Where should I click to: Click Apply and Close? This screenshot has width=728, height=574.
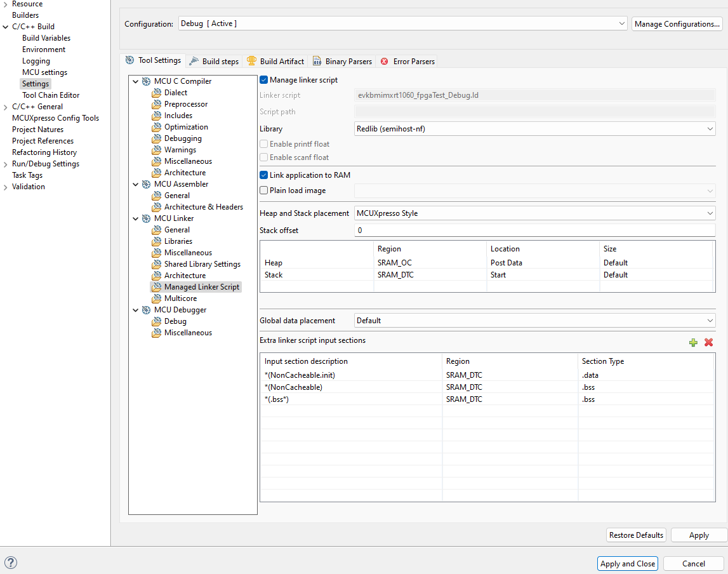tap(627, 563)
